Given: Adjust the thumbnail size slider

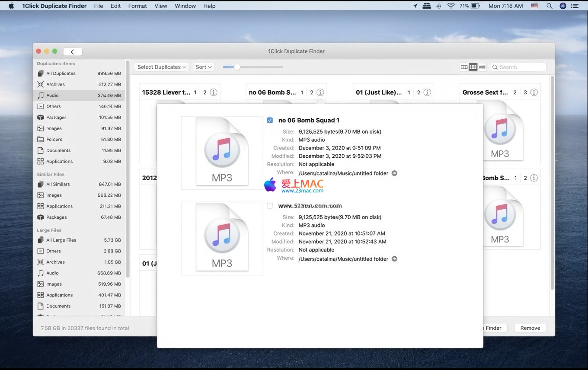Looking at the screenshot, I should coord(237,67).
